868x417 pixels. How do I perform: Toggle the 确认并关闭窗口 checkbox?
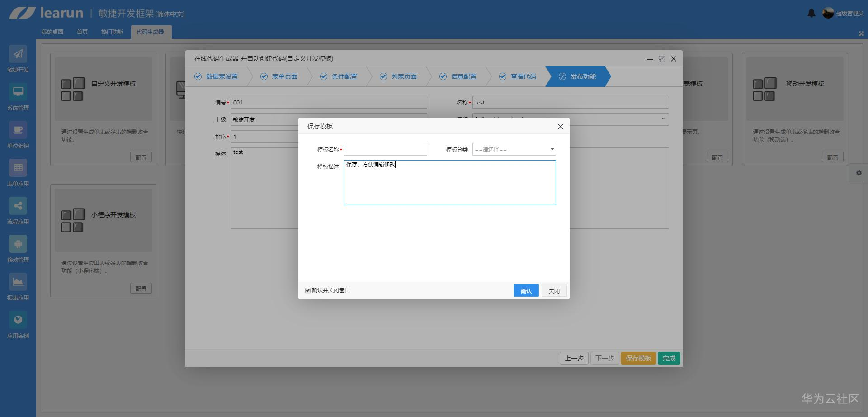pyautogui.click(x=308, y=290)
